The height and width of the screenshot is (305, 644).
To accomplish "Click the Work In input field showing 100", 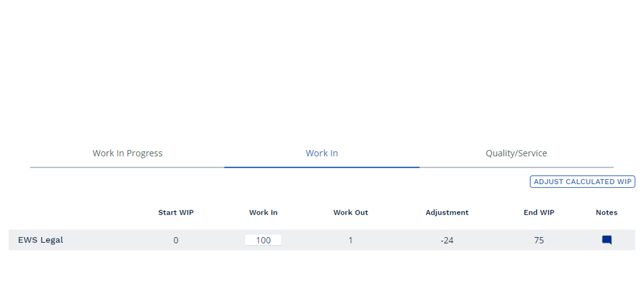I will point(263,240).
